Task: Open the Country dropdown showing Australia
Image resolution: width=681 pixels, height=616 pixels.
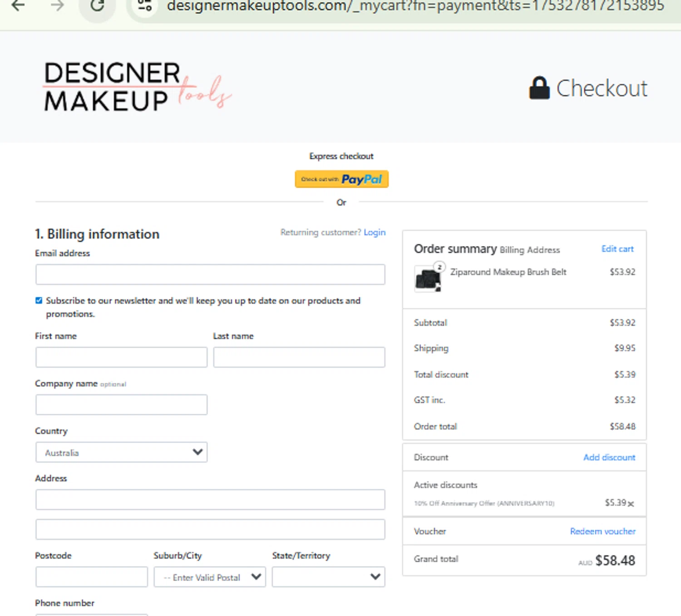Action: (121, 452)
